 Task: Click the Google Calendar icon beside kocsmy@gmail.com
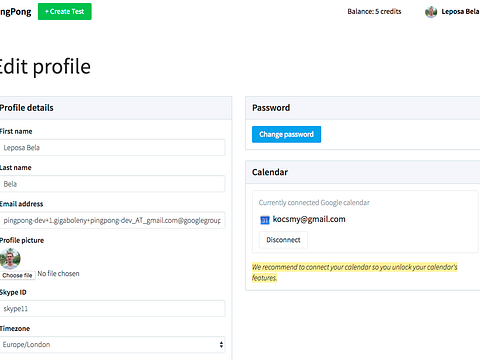click(265, 220)
